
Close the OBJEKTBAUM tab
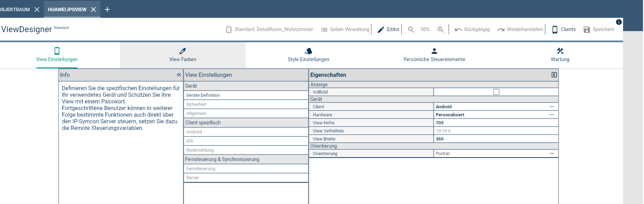click(37, 9)
